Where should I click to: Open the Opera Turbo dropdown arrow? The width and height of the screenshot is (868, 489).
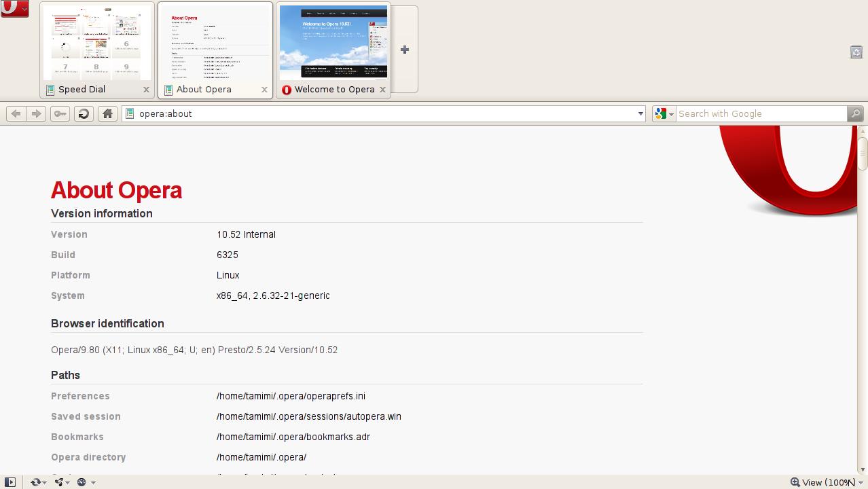coord(93,483)
